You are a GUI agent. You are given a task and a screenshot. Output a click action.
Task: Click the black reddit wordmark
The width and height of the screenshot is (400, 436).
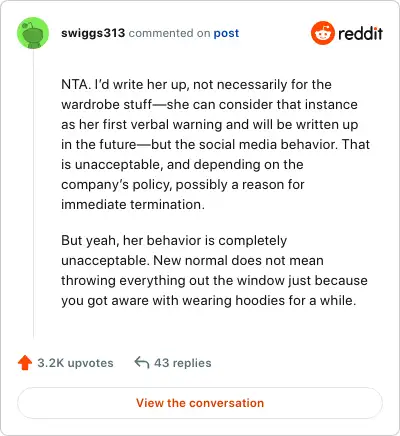[360, 33]
